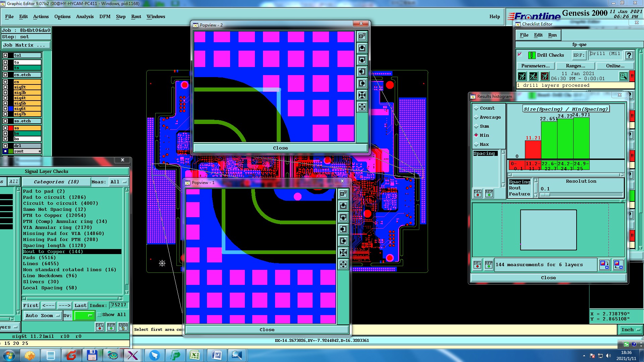Click pan-down icon in Popview - 2
The image size is (644, 362).
(362, 60)
